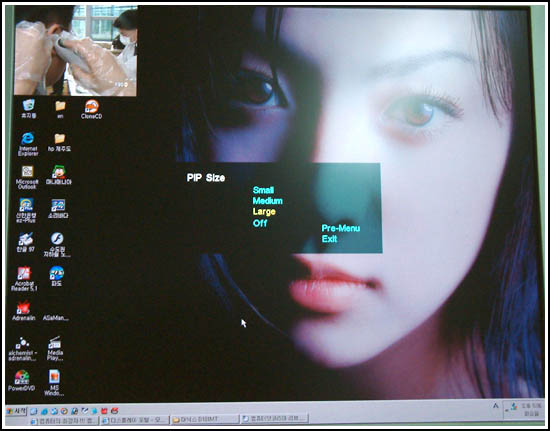Open Microsoft Outlook desktop icon

(x=27, y=177)
